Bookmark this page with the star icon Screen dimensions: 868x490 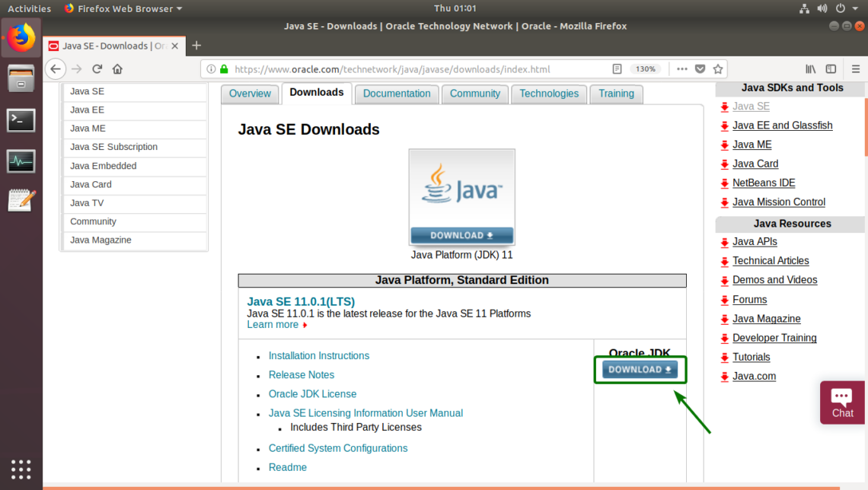pos(718,69)
